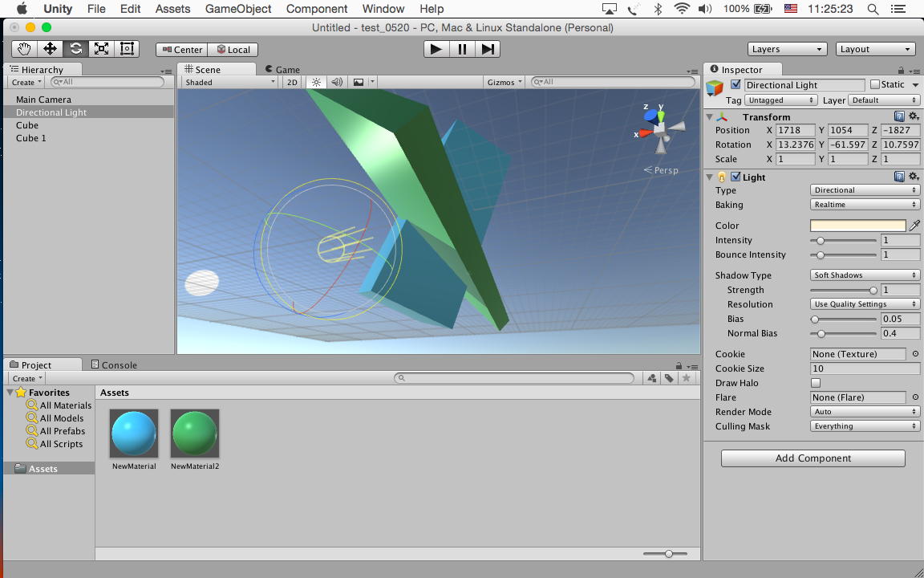Disable the Light component checkbox
924x578 pixels.
point(736,177)
